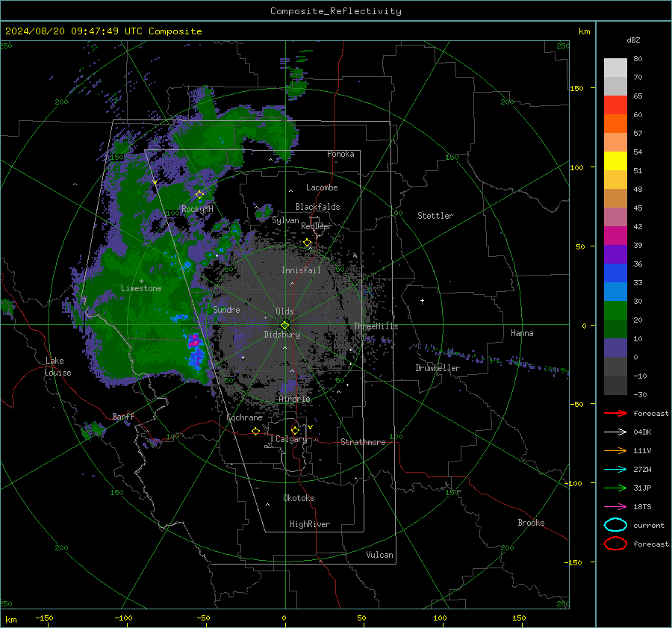Click the Didsbury town label
Image resolution: width=672 pixels, height=628 pixels.
click(x=281, y=335)
